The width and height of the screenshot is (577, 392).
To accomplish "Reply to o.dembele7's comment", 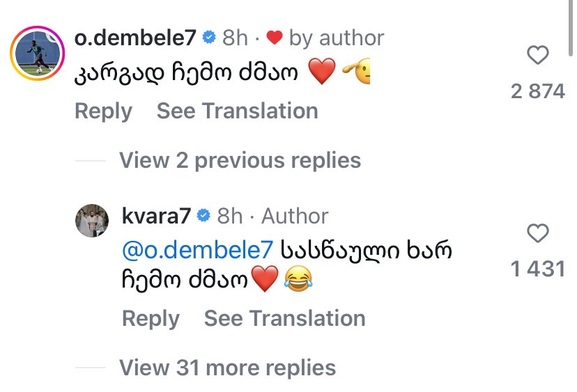I will [103, 111].
